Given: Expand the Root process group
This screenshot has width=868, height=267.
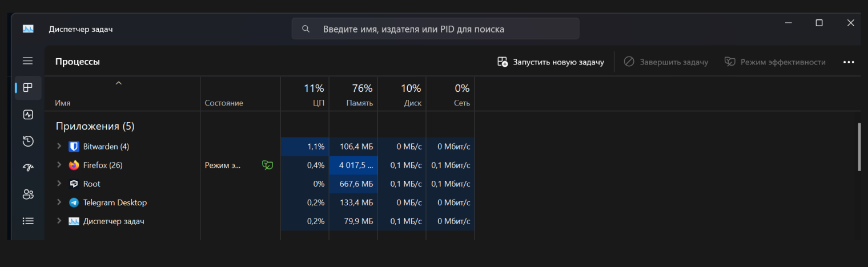Looking at the screenshot, I should (x=59, y=184).
